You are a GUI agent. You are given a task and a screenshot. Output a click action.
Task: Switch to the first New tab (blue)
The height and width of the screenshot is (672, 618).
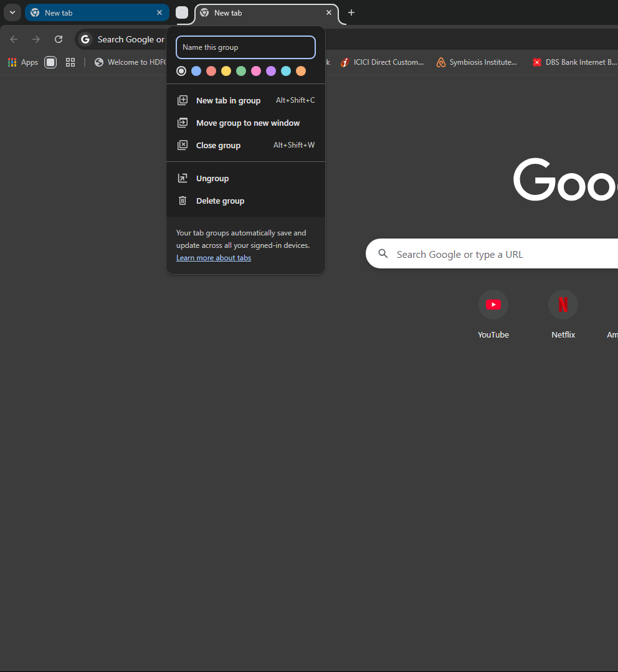pyautogui.click(x=97, y=13)
